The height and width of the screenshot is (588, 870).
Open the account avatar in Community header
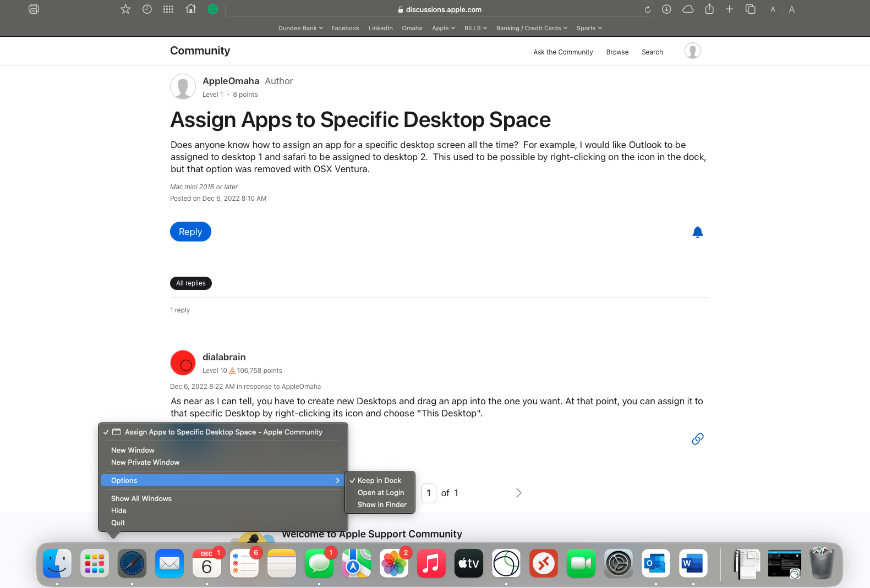click(693, 51)
